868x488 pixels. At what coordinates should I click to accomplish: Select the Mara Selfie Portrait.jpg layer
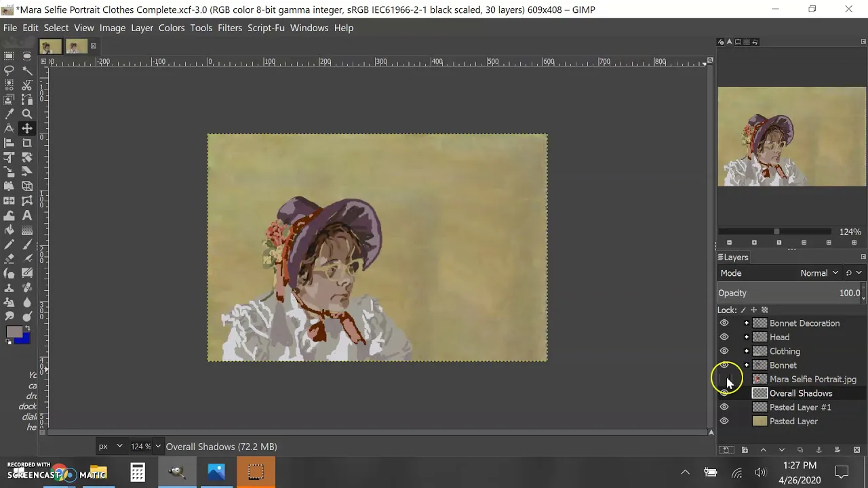813,380
